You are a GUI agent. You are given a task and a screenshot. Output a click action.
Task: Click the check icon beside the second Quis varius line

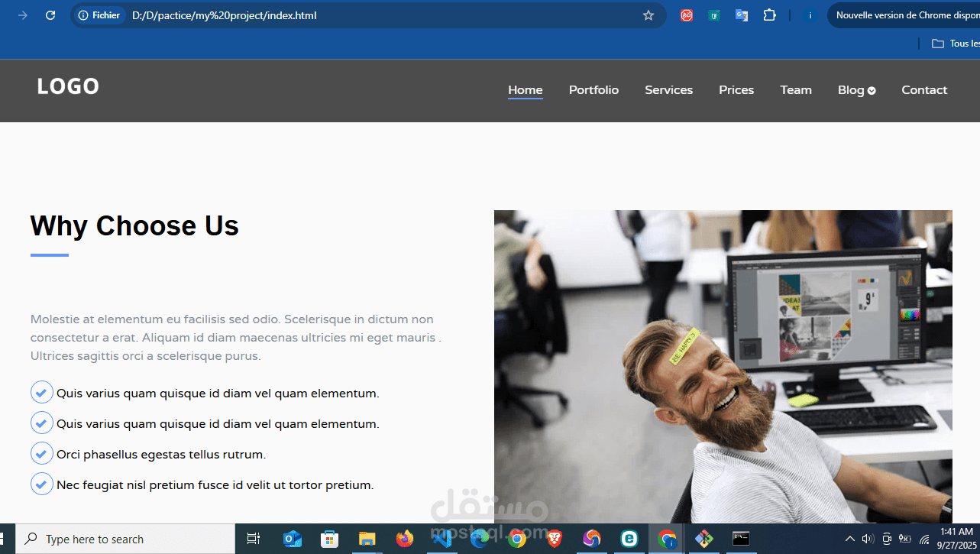pos(42,423)
